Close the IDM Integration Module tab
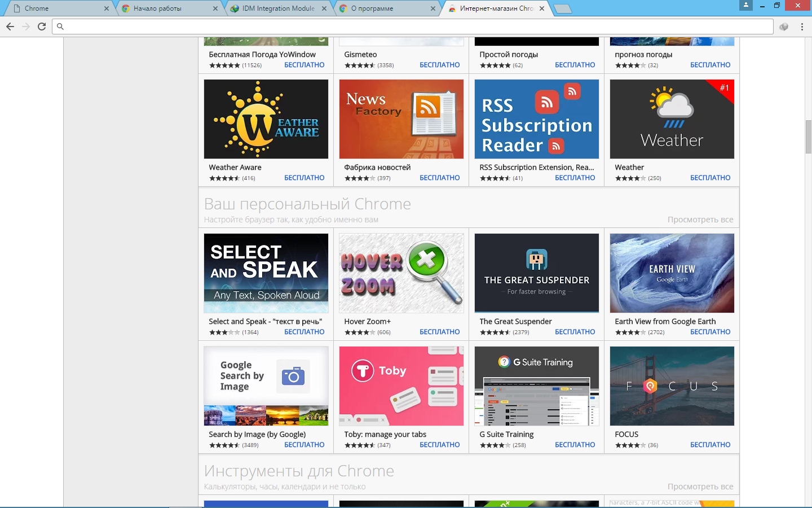This screenshot has height=508, width=812. tap(324, 8)
